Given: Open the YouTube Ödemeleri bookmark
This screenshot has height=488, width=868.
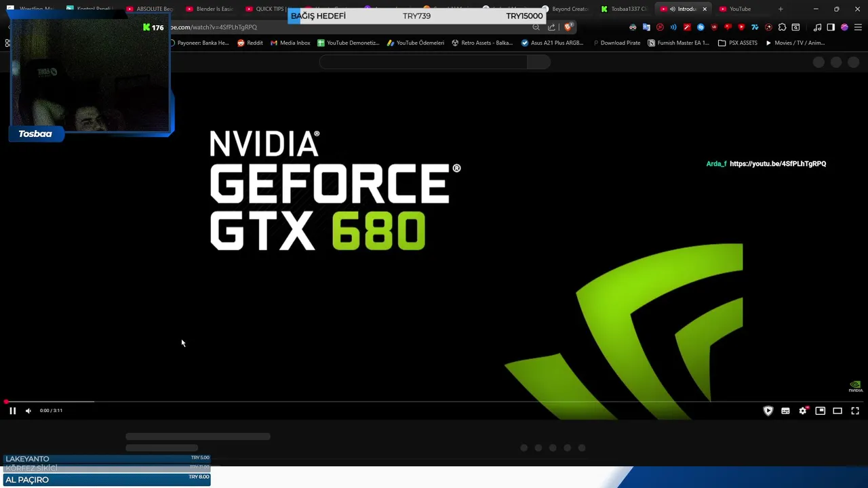Looking at the screenshot, I should click(415, 43).
